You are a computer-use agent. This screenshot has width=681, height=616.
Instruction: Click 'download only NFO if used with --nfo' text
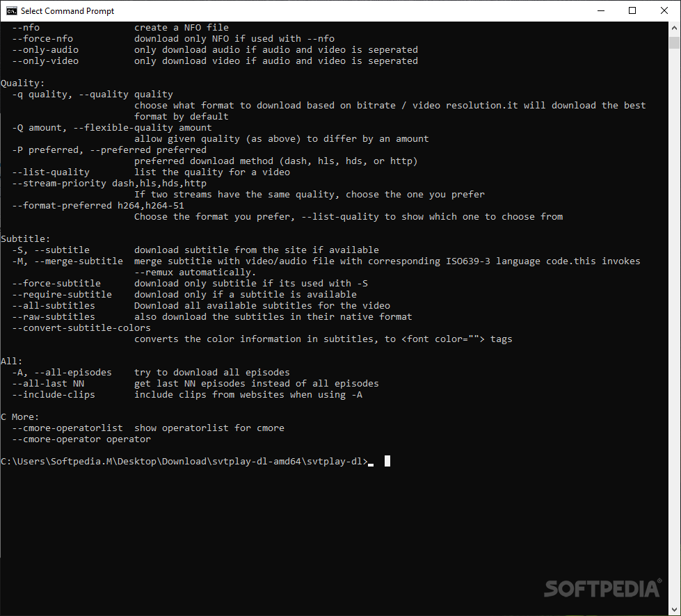(x=234, y=39)
